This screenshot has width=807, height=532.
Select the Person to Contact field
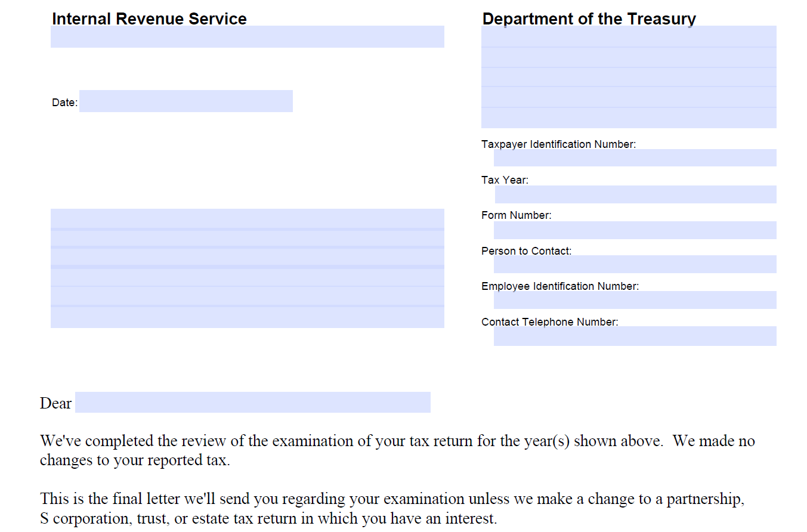click(635, 264)
